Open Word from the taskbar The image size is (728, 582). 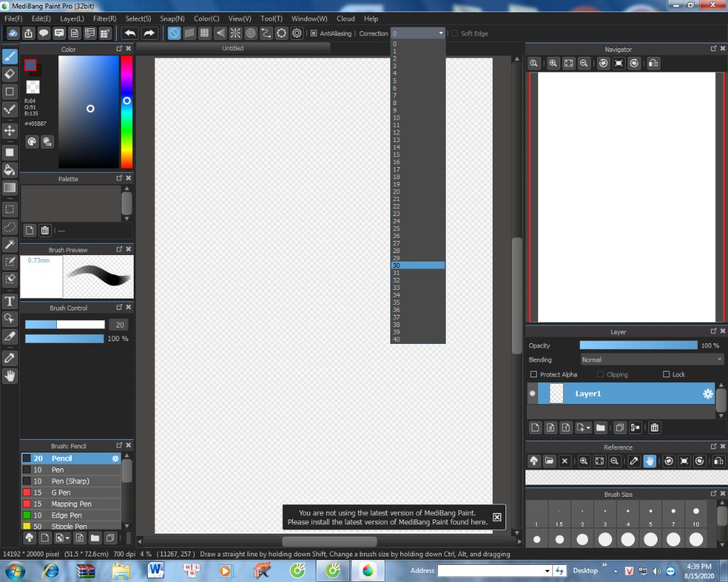click(x=156, y=571)
